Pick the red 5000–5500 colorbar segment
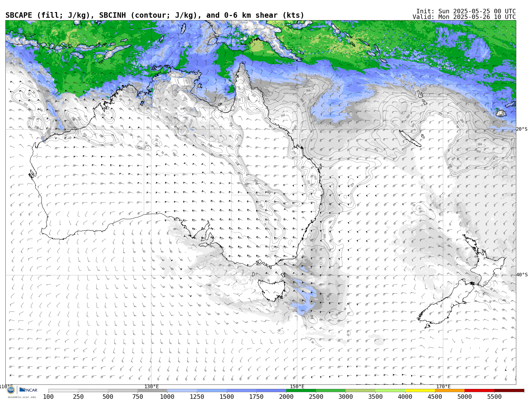532x400 pixels. coord(480,391)
